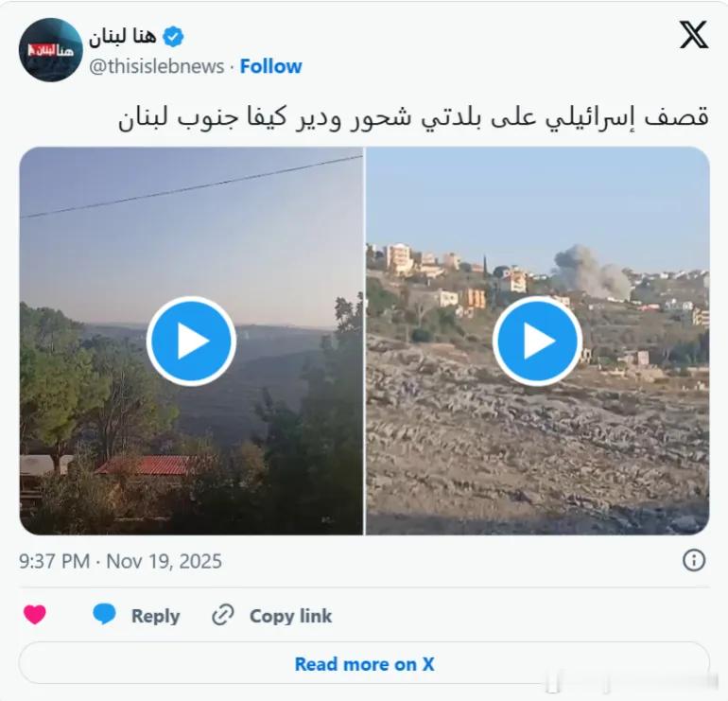Click the chain link icon
Image resolution: width=728 pixels, height=701 pixels.
[223, 616]
